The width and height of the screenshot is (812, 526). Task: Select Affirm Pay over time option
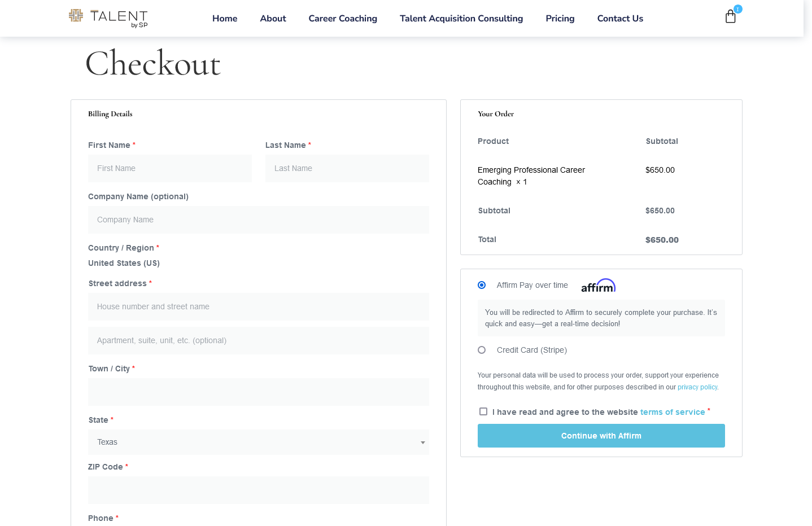point(482,285)
